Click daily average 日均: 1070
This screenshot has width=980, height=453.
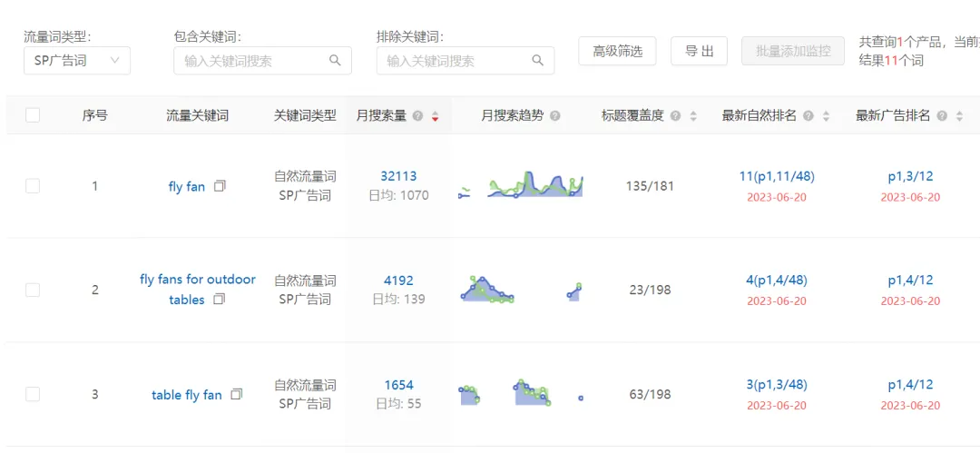click(398, 195)
